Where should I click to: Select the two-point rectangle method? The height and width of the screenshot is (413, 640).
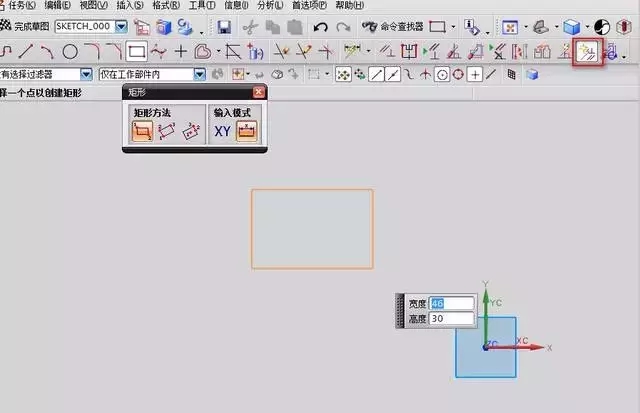(142, 131)
